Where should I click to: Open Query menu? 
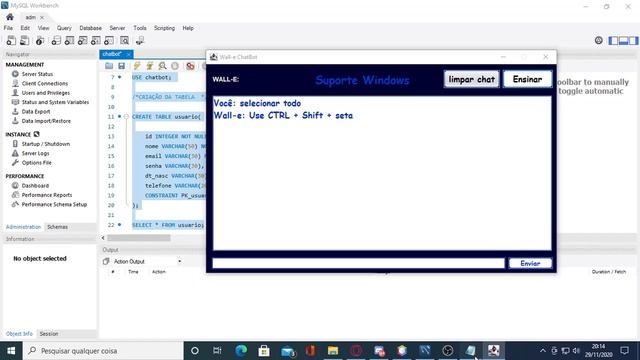(x=64, y=28)
